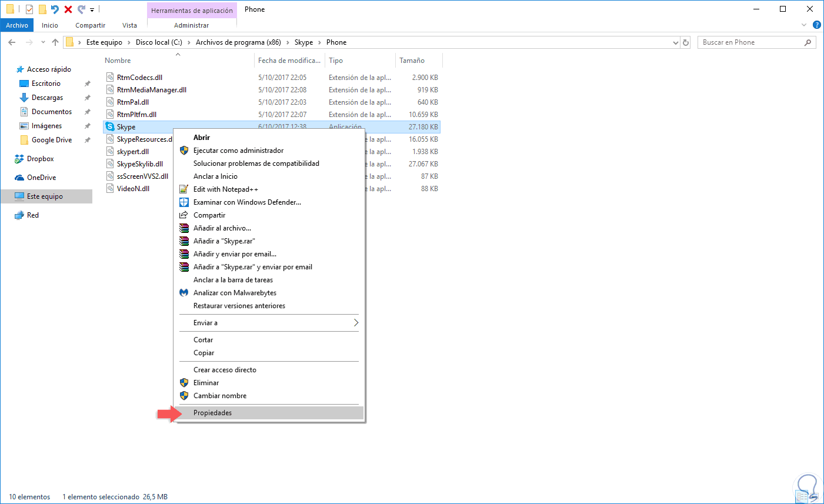Viewport: 824px width, 504px height.
Task: Open recent locations dropdown arrow
Action: pos(43,42)
